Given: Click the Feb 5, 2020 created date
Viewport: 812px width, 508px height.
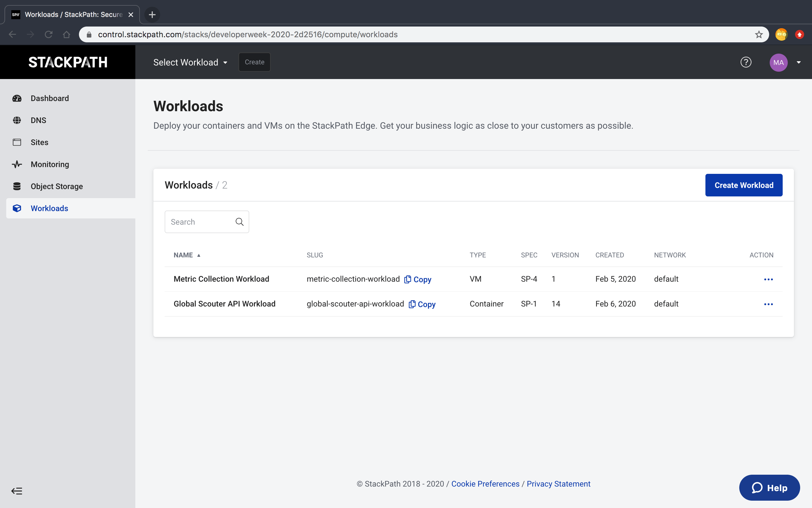Looking at the screenshot, I should pos(615,279).
